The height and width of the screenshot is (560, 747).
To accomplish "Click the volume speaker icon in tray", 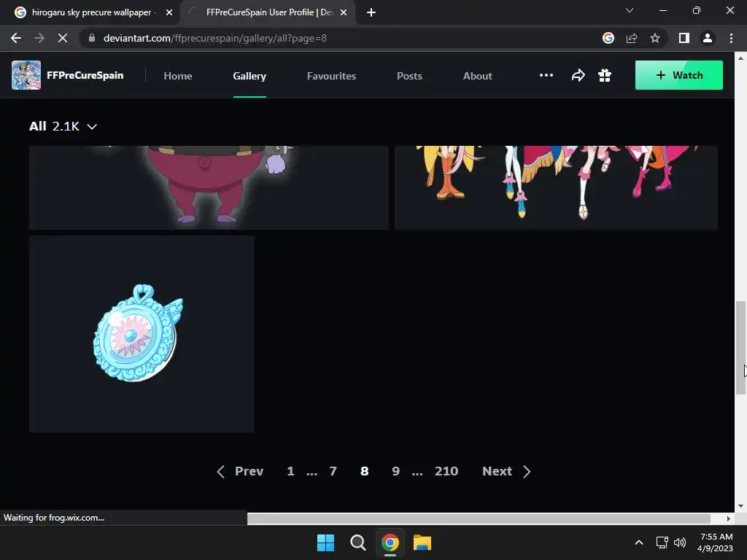I will click(x=680, y=542).
